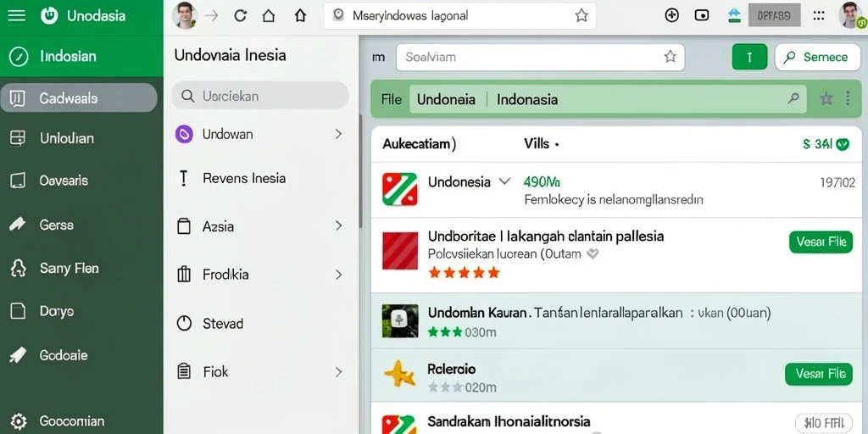Go to the first home icon

[x=269, y=15]
